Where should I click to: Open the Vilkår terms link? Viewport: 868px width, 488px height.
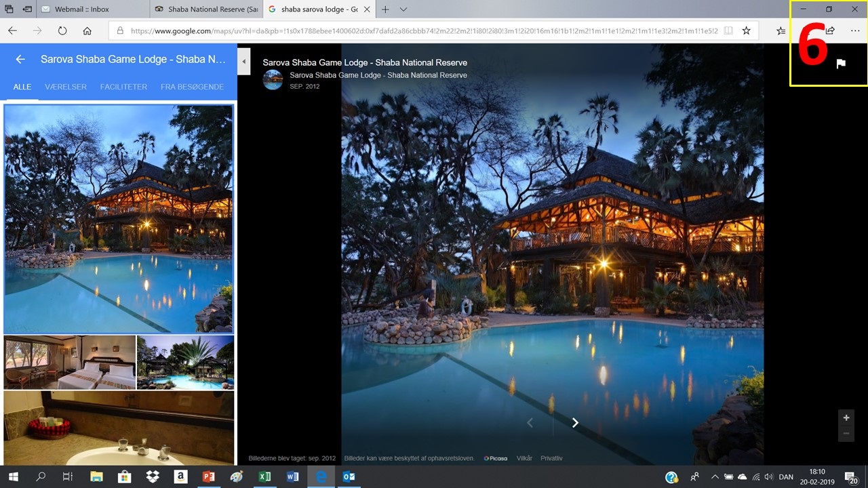coord(524,458)
